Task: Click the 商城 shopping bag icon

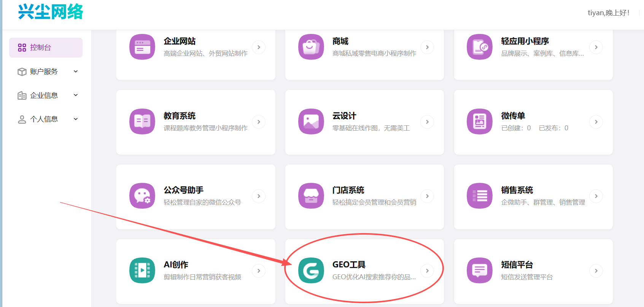Action: [311, 47]
